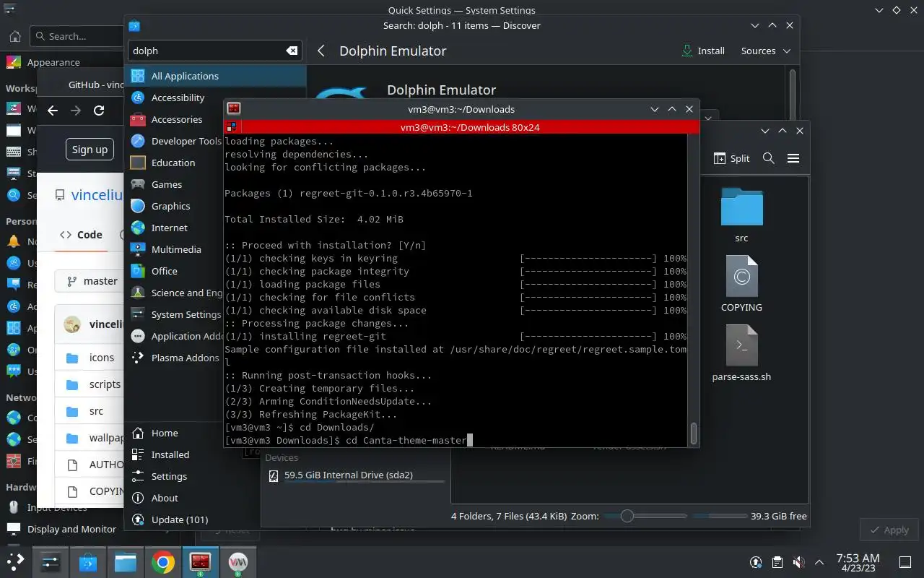Click the show desktop button in the taskbar

pos(905,562)
